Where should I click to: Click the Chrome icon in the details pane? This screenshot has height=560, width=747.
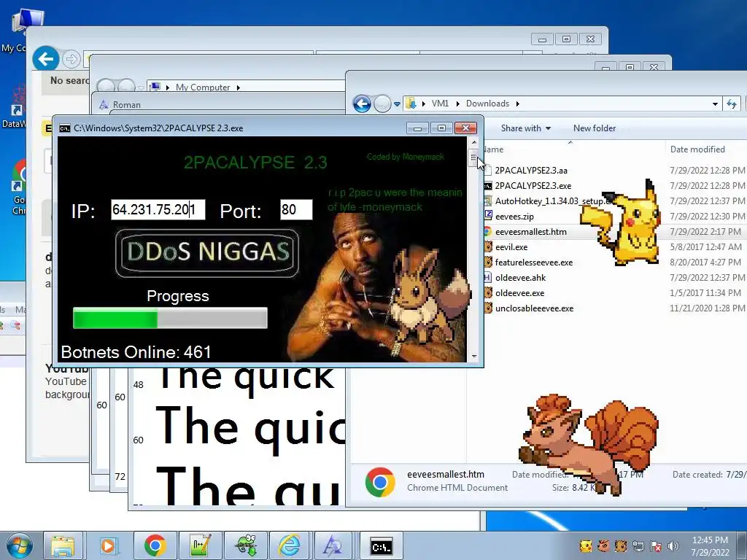point(380,482)
